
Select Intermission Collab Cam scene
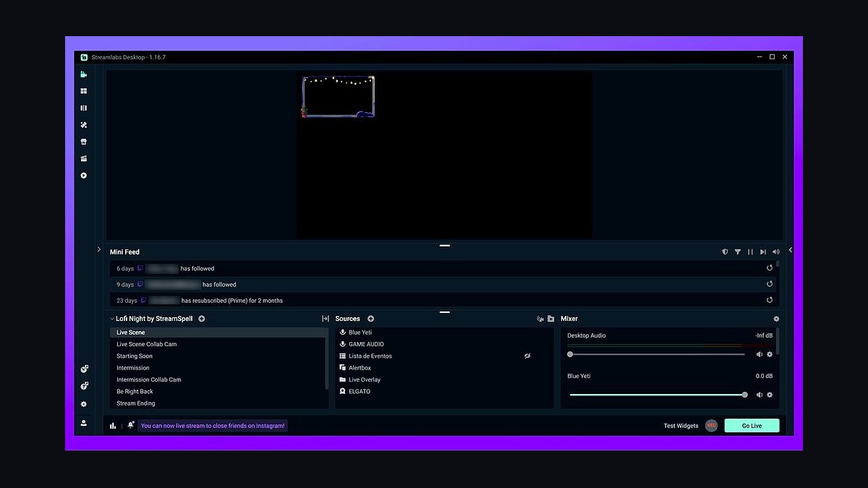218,380
